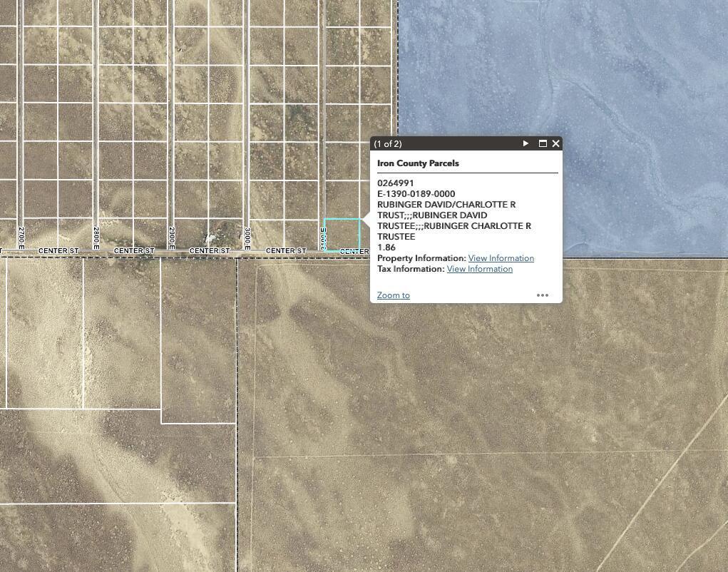The width and height of the screenshot is (728, 572).
Task: Open Property Information View Information link
Action: (x=501, y=258)
